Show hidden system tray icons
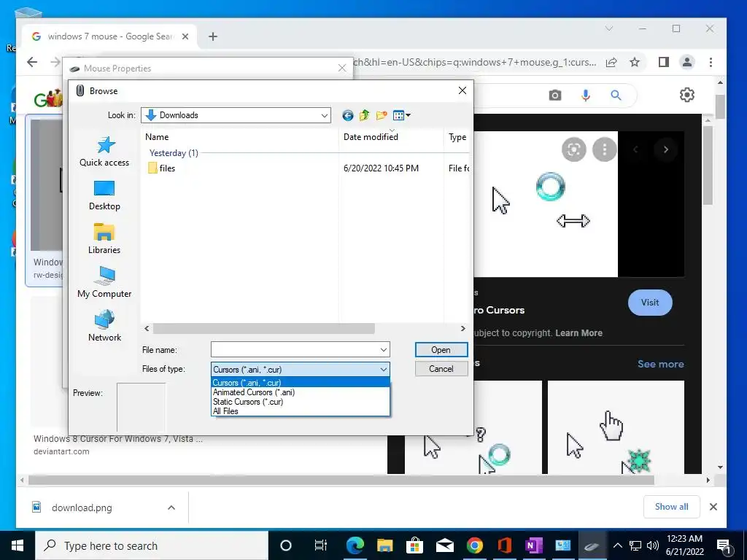 (x=617, y=545)
